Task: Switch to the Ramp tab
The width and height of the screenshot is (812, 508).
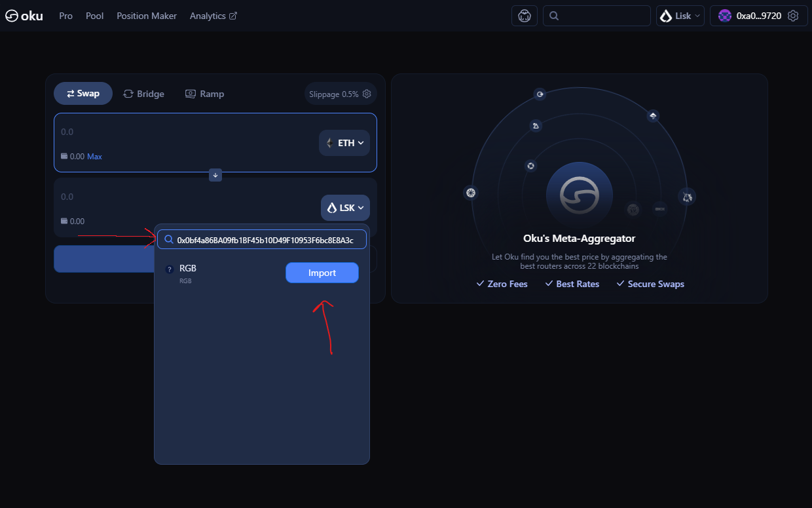Action: (205, 94)
